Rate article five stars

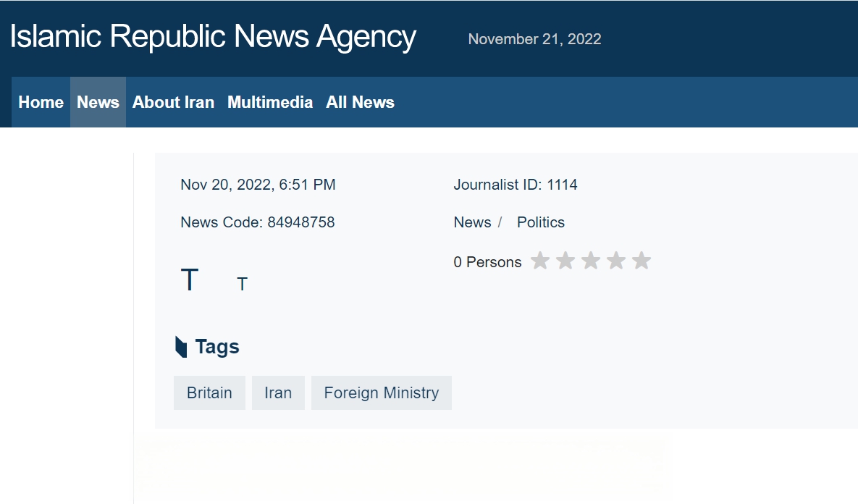click(x=642, y=261)
